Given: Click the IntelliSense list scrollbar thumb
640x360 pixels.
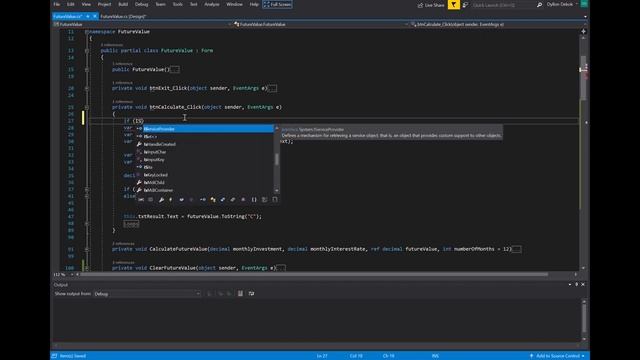Looking at the screenshot, I should click(x=277, y=159).
